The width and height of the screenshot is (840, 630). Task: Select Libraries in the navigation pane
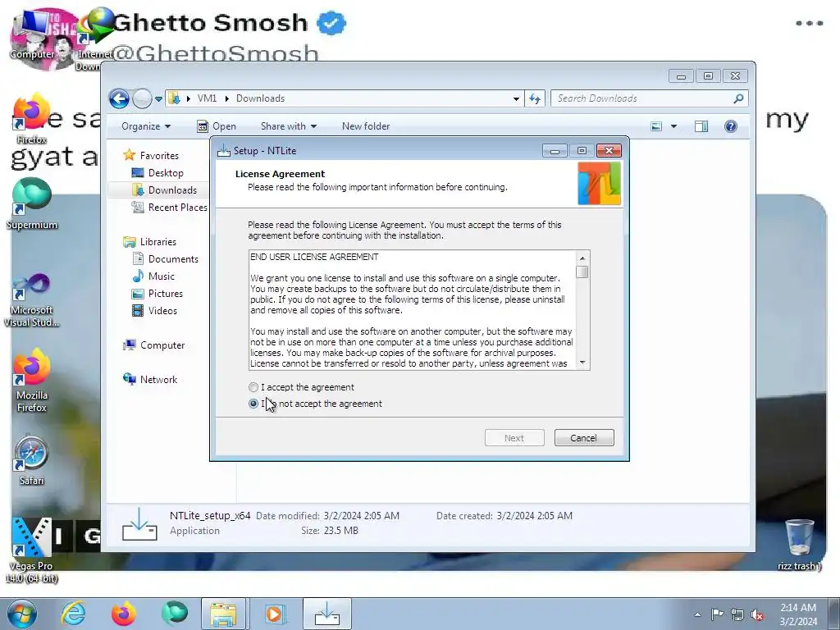click(x=158, y=242)
